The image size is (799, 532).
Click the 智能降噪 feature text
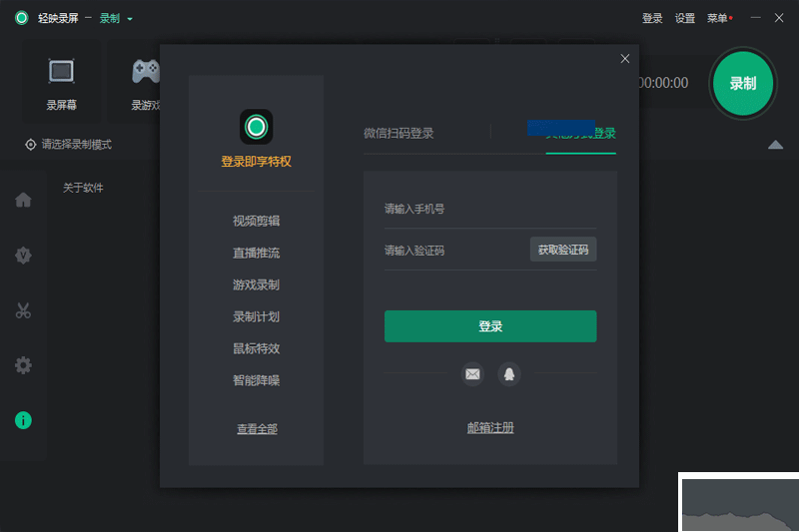pos(257,380)
